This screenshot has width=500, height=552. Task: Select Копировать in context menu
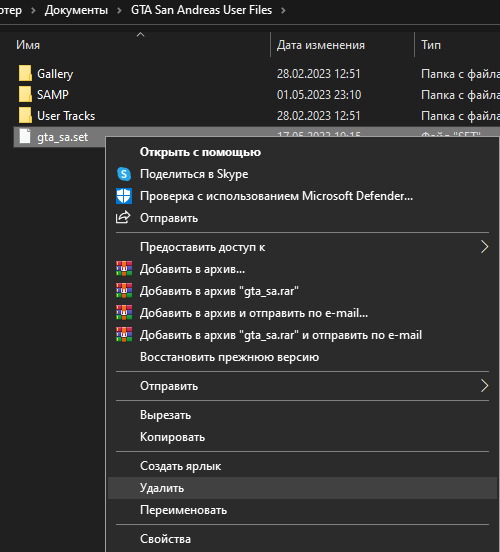click(x=302, y=437)
